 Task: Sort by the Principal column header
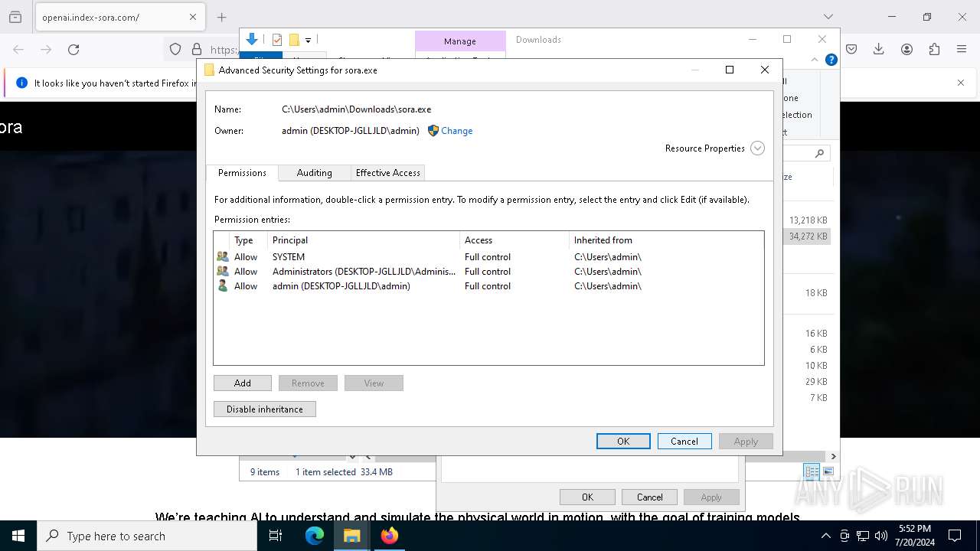click(x=364, y=240)
